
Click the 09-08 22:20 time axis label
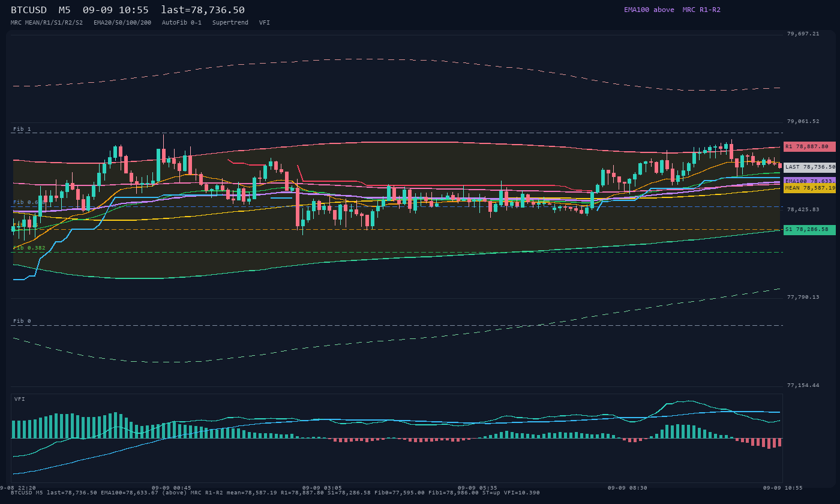pos(18,488)
